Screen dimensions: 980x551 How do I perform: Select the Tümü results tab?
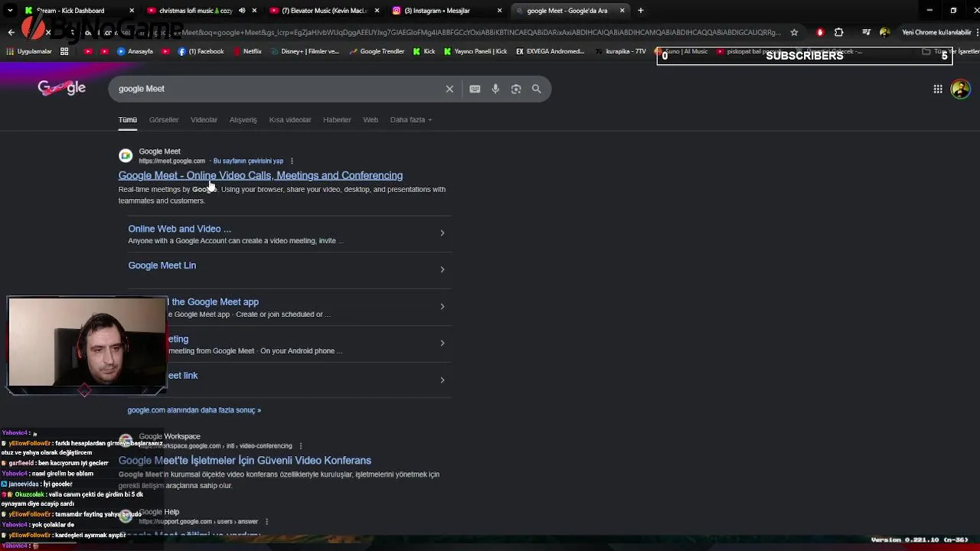[x=127, y=119]
